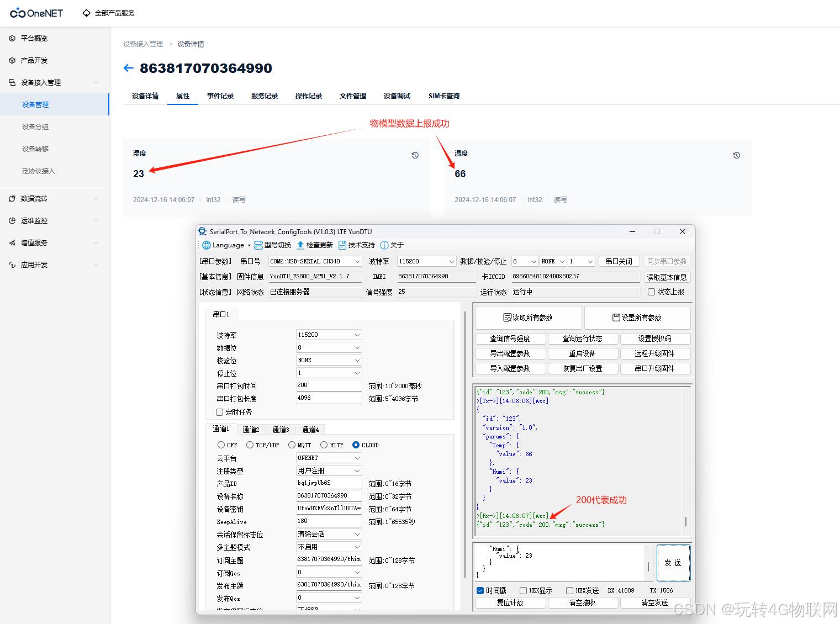840x624 pixels.
Task: Click the 设备接入管理 sidebar icon
Action: point(12,82)
